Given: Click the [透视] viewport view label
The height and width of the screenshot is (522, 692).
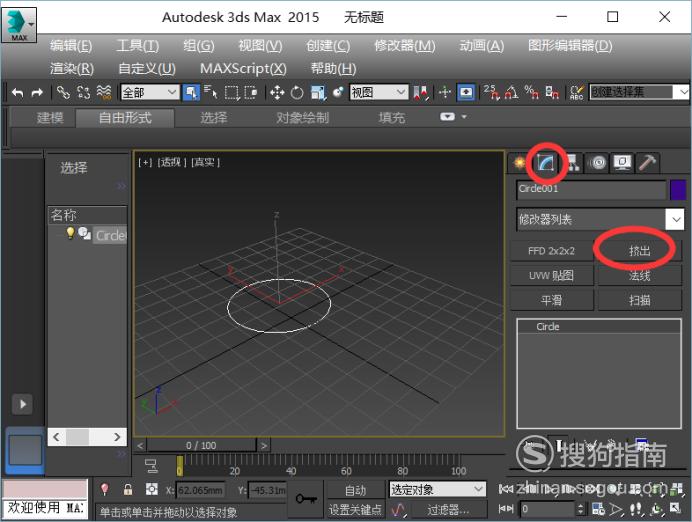Looking at the screenshot, I should tap(172, 162).
